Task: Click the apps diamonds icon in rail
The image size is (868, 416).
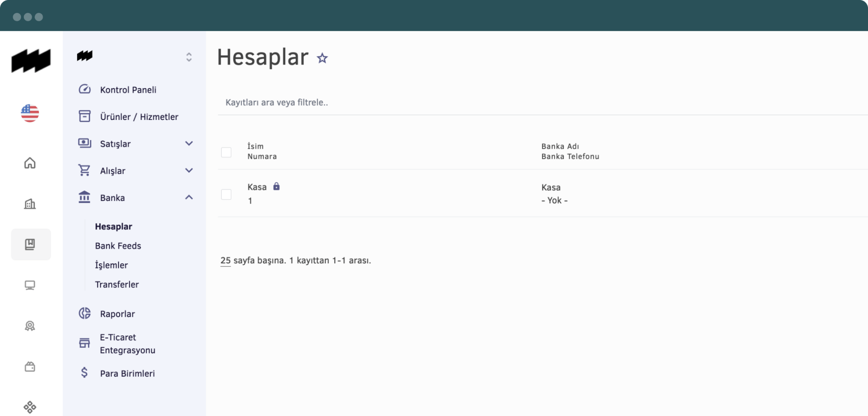Action: (30, 407)
